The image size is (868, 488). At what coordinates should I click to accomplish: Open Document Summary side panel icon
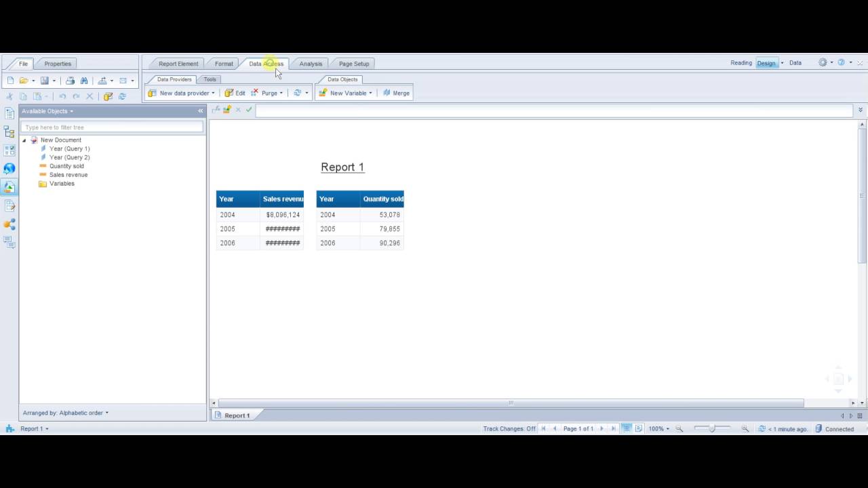(9, 113)
